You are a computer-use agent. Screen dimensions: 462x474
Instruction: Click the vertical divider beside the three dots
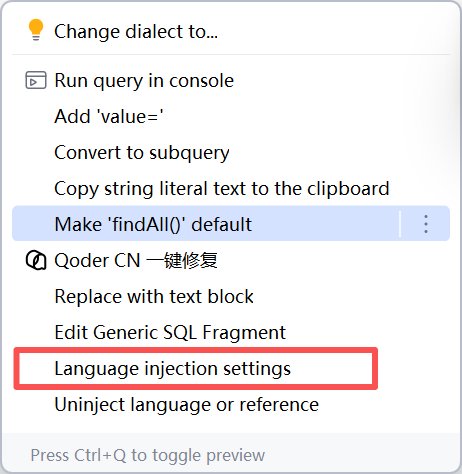click(400, 224)
